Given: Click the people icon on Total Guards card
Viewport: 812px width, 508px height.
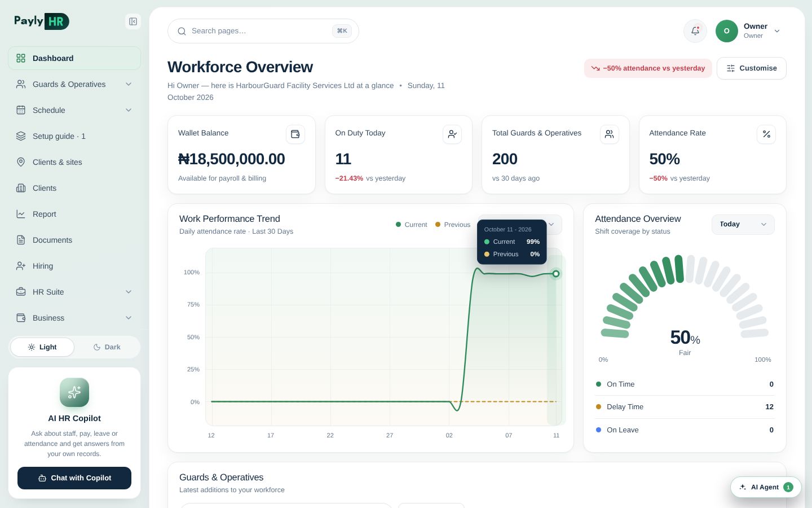Looking at the screenshot, I should click(x=610, y=134).
